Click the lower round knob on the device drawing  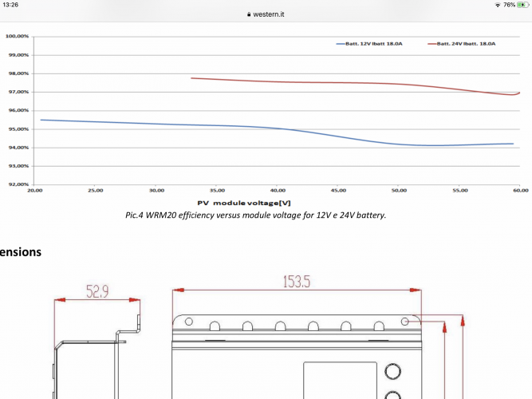pyautogui.click(x=392, y=394)
